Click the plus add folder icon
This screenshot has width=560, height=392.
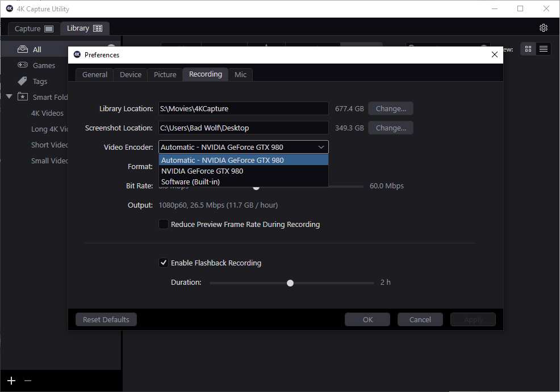[x=11, y=381]
